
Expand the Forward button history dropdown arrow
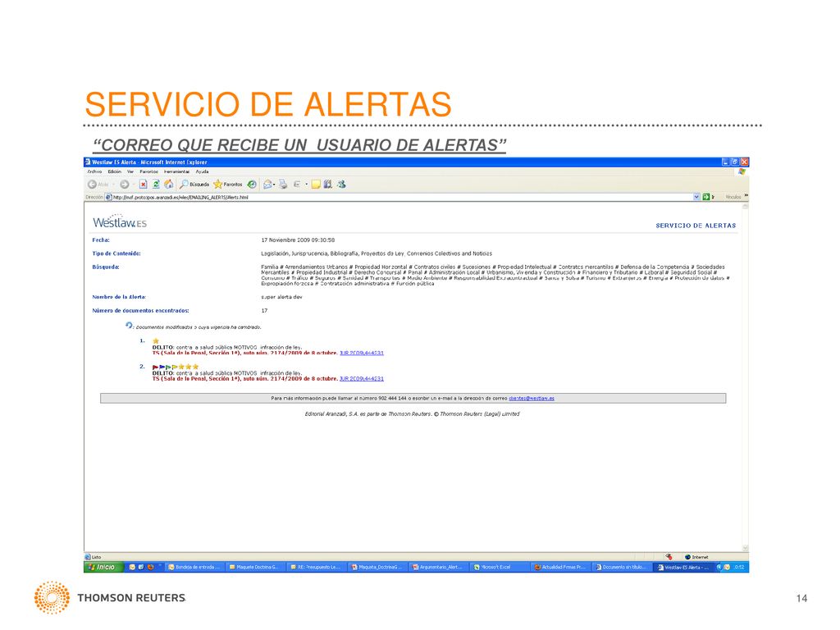click(x=133, y=185)
